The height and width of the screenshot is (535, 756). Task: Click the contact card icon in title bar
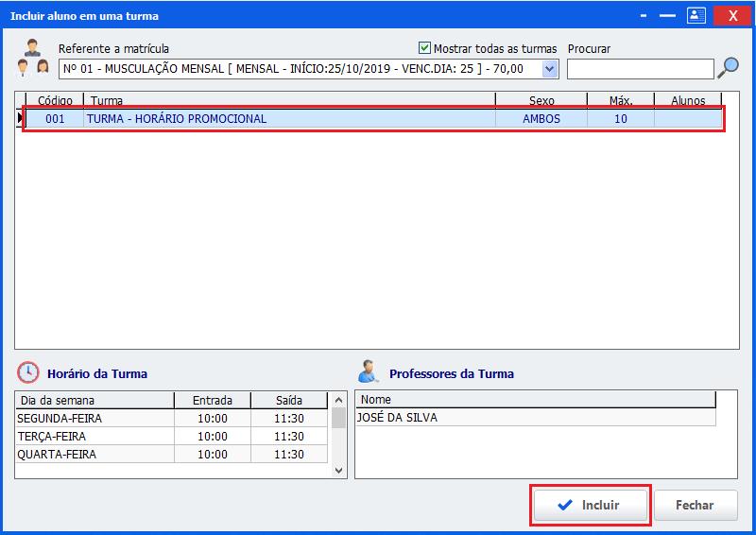(696, 15)
